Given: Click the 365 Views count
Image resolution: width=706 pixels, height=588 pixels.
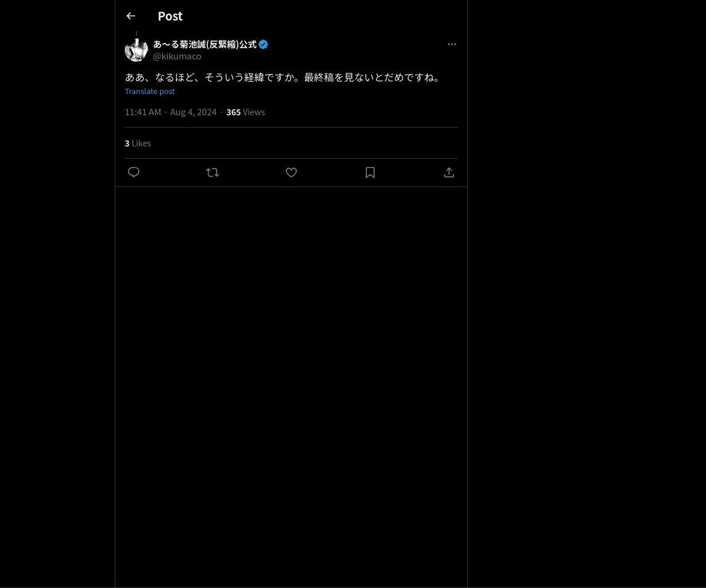Looking at the screenshot, I should (x=245, y=112).
